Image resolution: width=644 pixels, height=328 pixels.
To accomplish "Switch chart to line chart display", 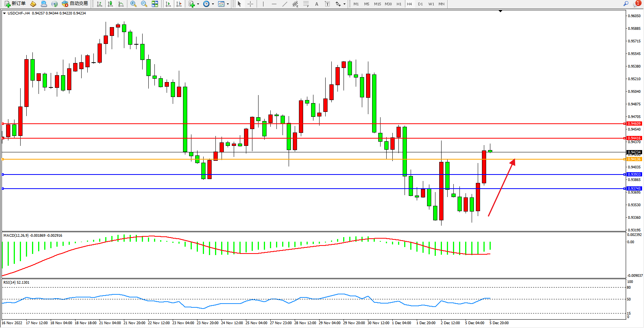I will point(121,4).
